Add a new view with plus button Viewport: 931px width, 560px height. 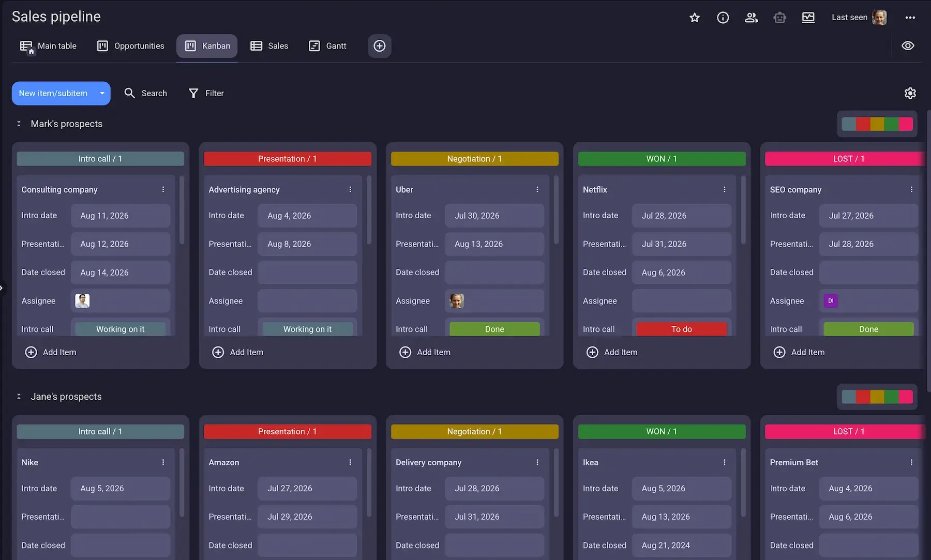[380, 46]
